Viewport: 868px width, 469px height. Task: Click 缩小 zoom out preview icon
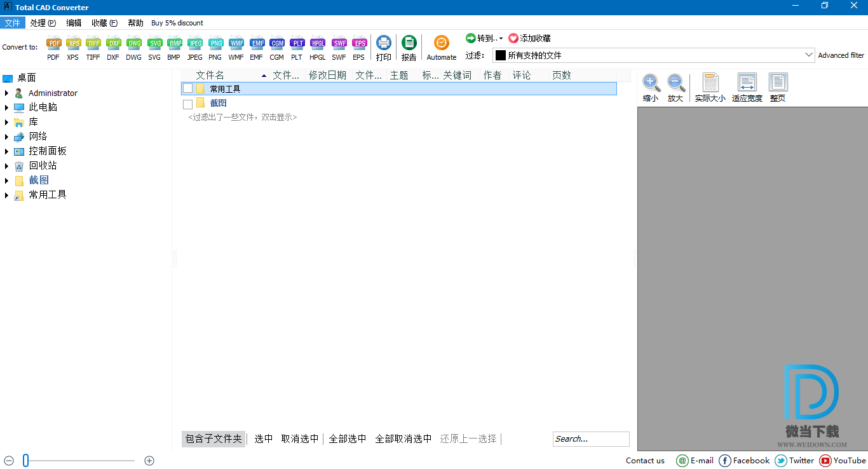pyautogui.click(x=651, y=83)
